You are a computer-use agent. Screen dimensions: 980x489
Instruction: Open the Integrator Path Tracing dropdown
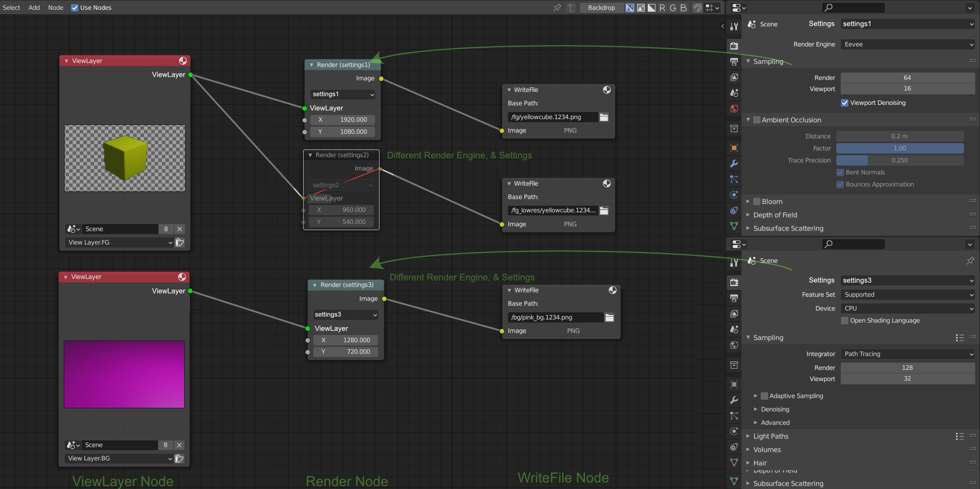pyautogui.click(x=908, y=354)
